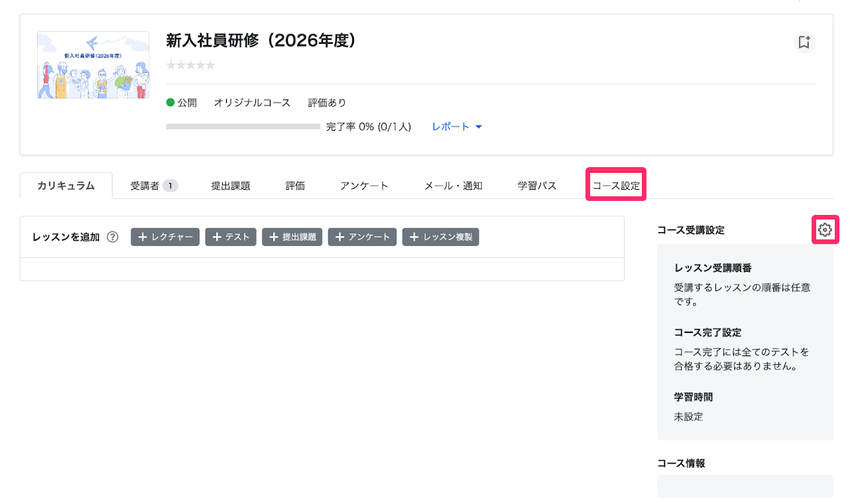Add a レクチャー lesson
856x504 pixels.
(x=165, y=237)
